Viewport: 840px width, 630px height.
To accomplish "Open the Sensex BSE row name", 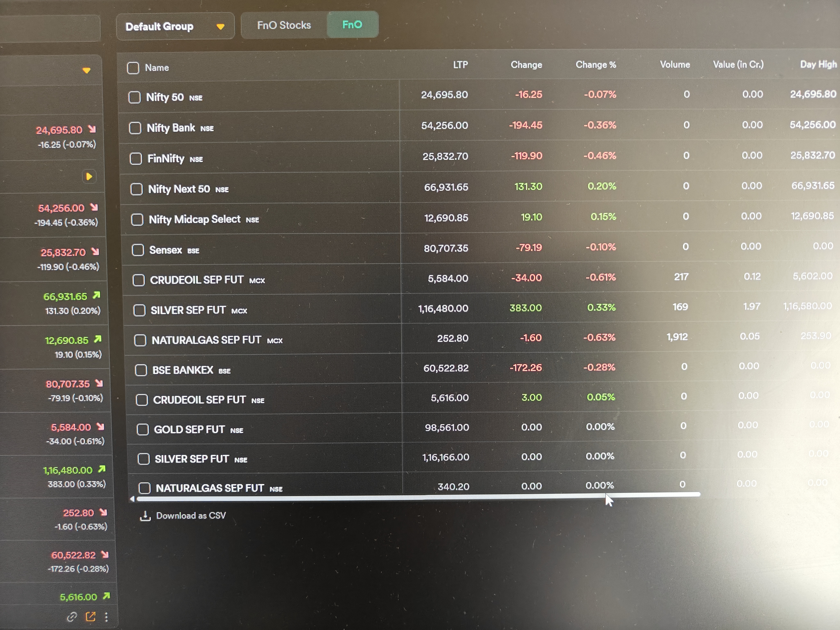I will (174, 250).
